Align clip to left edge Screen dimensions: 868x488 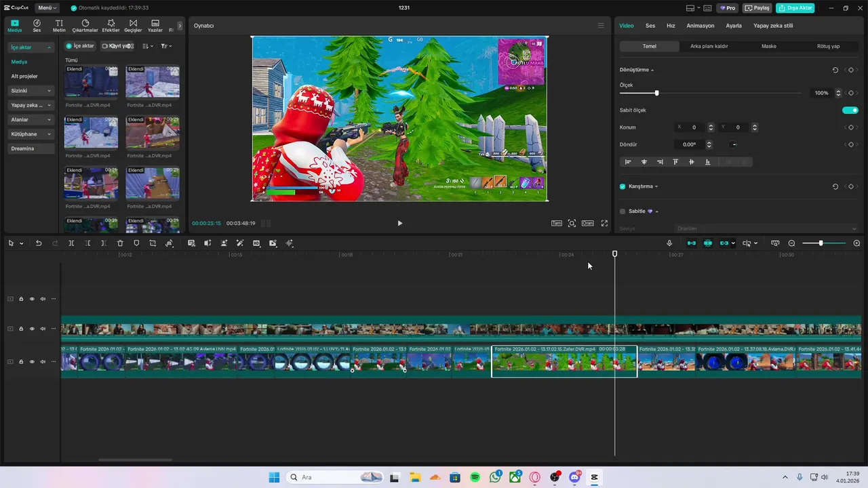pos(628,162)
